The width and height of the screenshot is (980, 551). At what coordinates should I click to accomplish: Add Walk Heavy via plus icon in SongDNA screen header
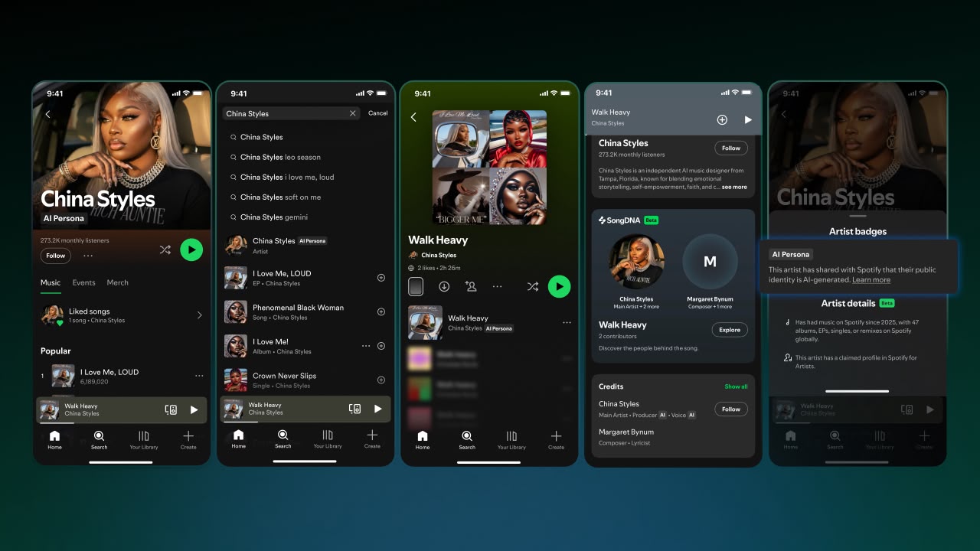point(722,120)
